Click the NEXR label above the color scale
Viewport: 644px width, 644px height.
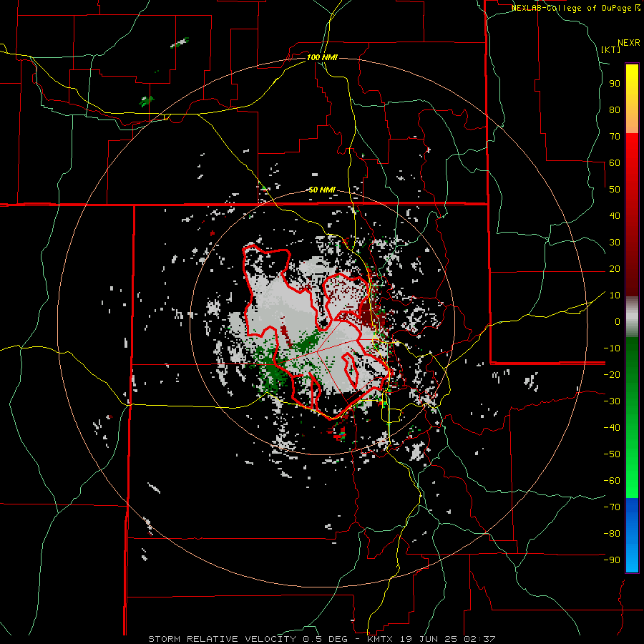click(x=629, y=43)
